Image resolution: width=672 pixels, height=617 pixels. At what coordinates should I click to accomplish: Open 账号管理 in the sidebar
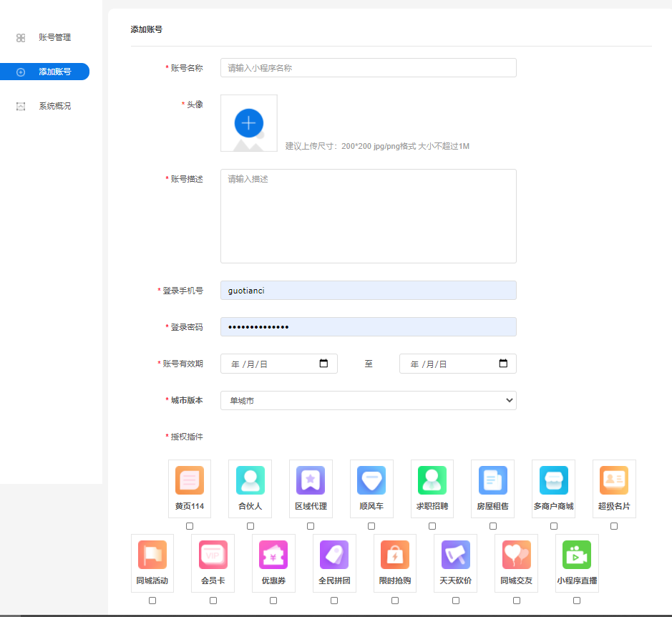(54, 37)
